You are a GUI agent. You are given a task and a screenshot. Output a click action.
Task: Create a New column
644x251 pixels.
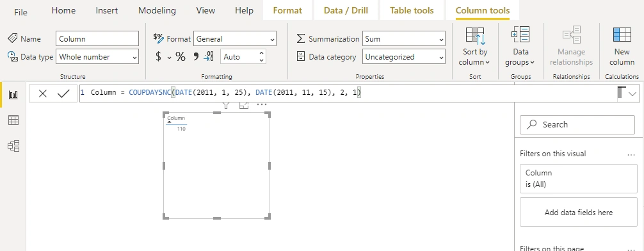coord(622,46)
